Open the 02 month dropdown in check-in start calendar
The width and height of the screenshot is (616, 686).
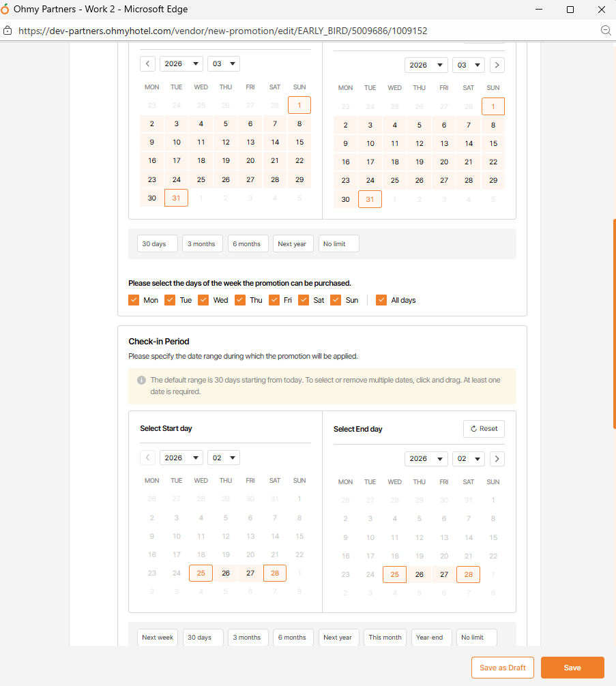224,458
